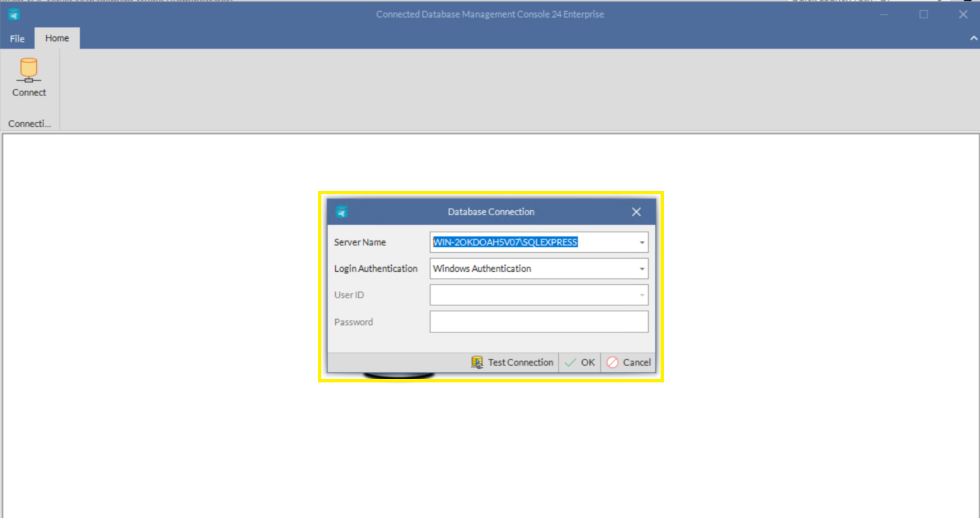Confirm the connection with the OK checkmark button
This screenshot has height=518, width=980.
pos(580,362)
